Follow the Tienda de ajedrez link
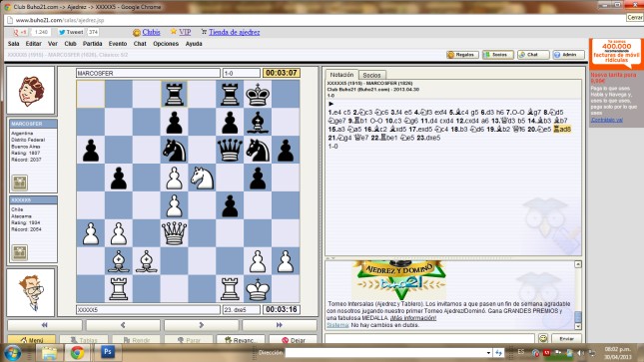The height and width of the screenshot is (362, 644). (x=234, y=32)
